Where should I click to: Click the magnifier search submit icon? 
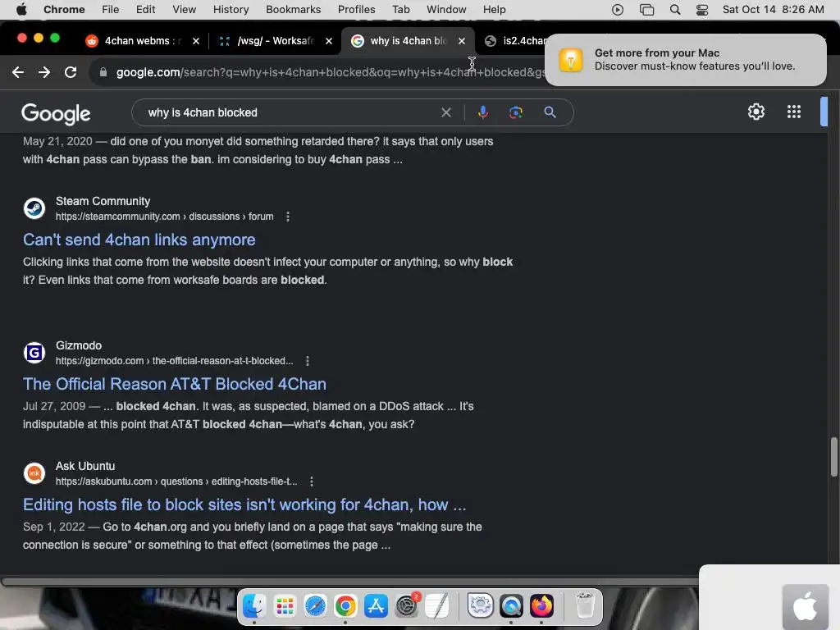(x=550, y=112)
